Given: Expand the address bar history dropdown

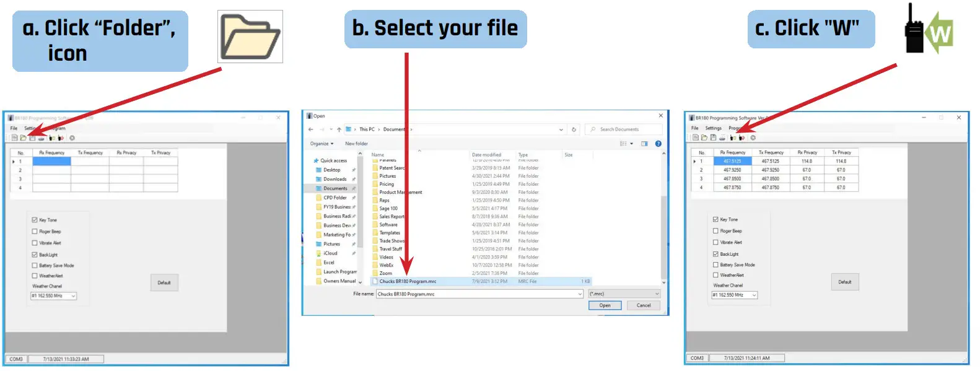Looking at the screenshot, I should [561, 129].
